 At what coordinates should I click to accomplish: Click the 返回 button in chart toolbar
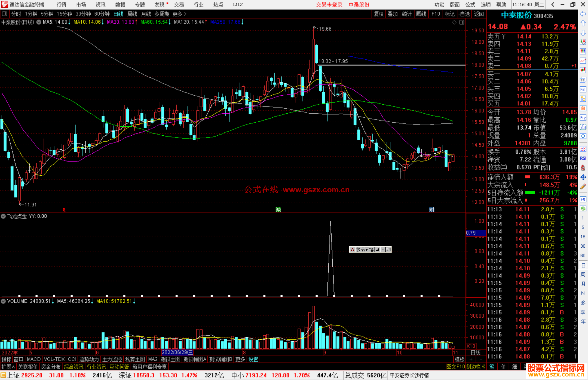point(479,14)
